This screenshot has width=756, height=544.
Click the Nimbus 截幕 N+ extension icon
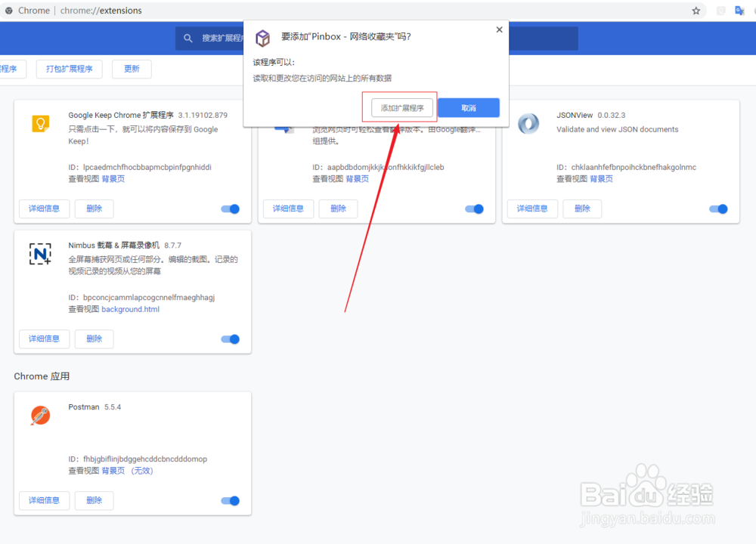coord(40,254)
